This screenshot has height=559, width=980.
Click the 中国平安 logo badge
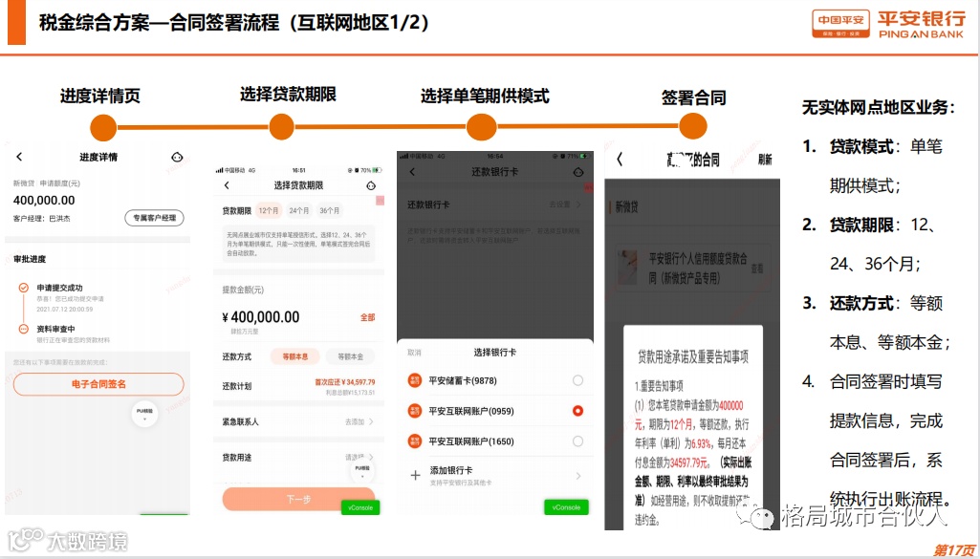840,24
